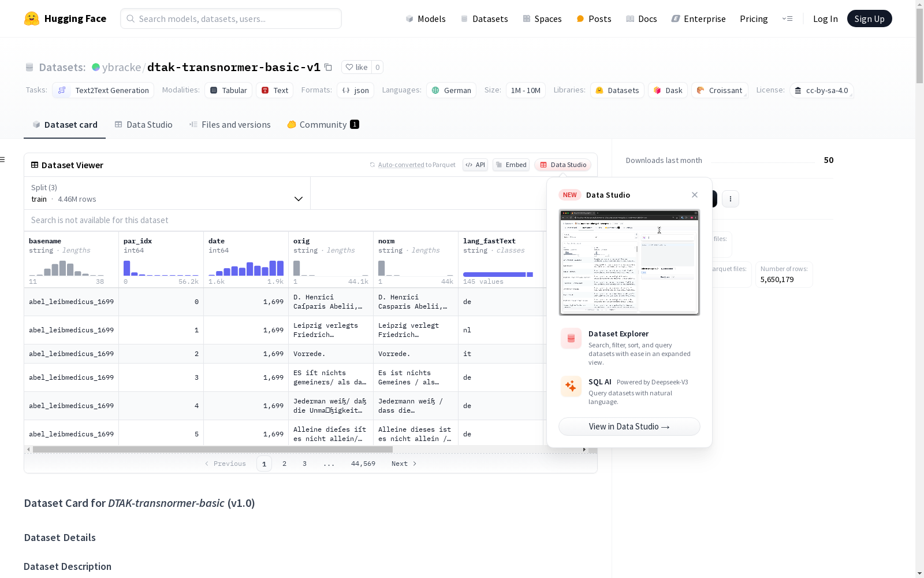Go to Spaces in the top navigation

click(x=542, y=18)
